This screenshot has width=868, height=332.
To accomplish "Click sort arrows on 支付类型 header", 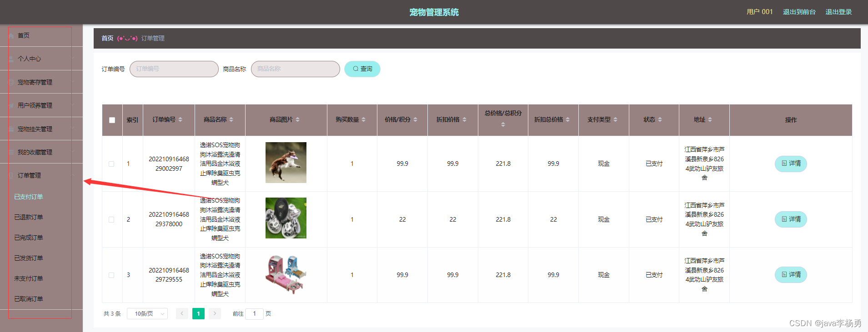I will (615, 119).
